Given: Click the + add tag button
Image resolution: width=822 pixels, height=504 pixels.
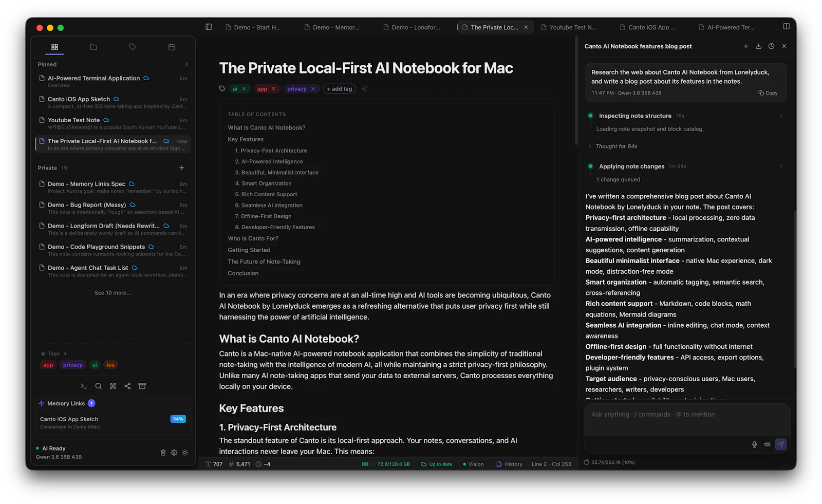Looking at the screenshot, I should click(340, 89).
